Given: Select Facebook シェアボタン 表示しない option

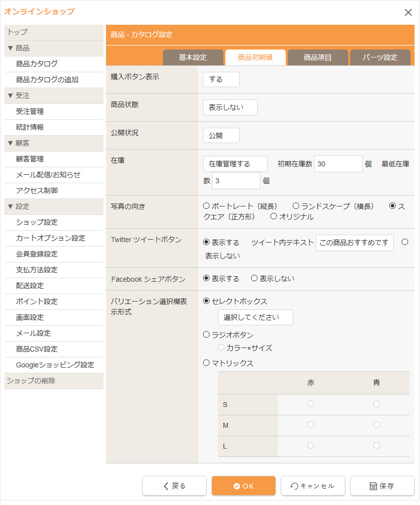Looking at the screenshot, I should pyautogui.click(x=255, y=279).
